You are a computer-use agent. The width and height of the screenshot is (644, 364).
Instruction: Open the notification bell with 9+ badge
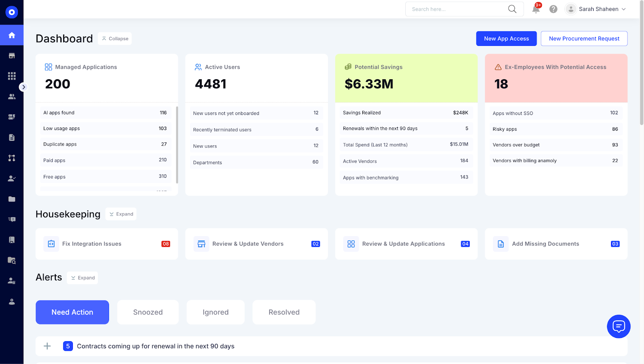tap(536, 9)
